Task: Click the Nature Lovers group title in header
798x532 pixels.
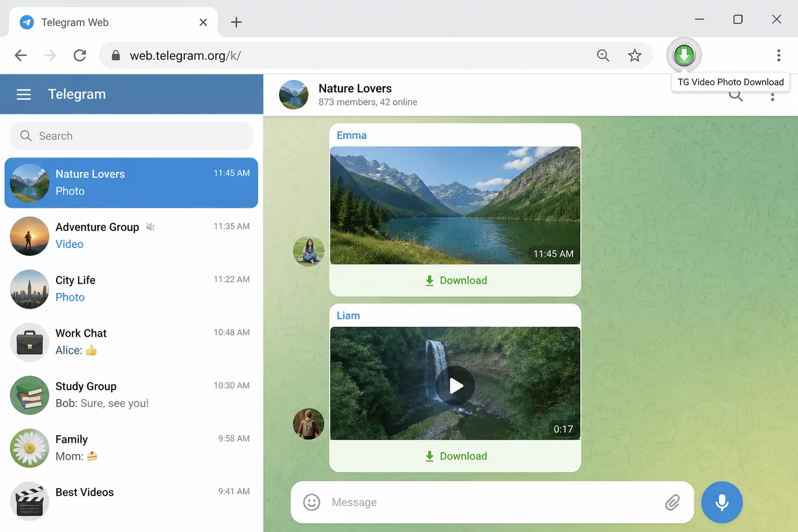Action: [x=355, y=88]
